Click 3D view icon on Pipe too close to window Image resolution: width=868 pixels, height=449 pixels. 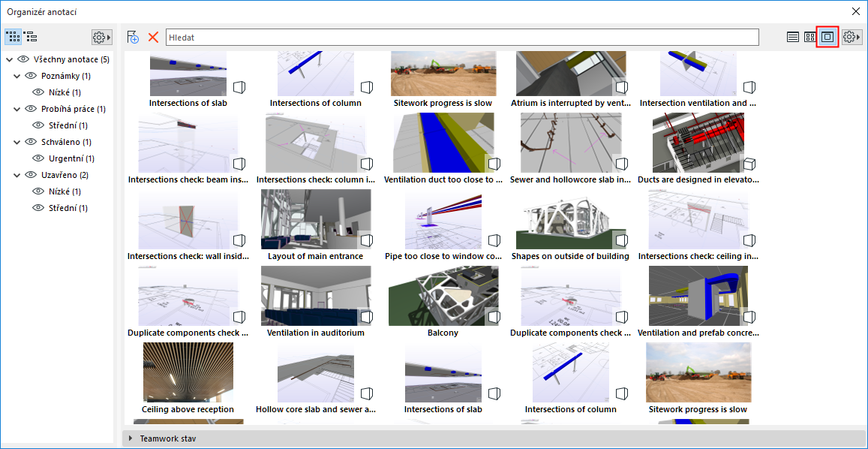(494, 240)
